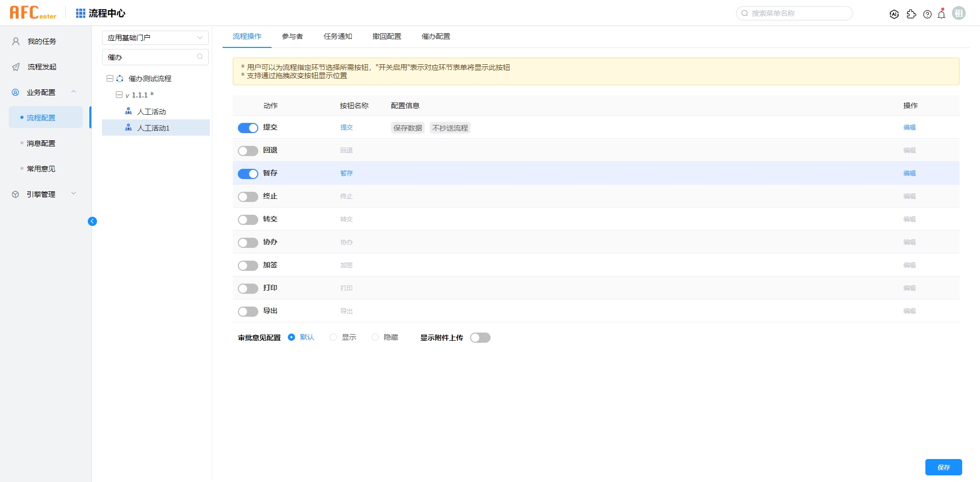Open notifications bell icon

(942, 14)
